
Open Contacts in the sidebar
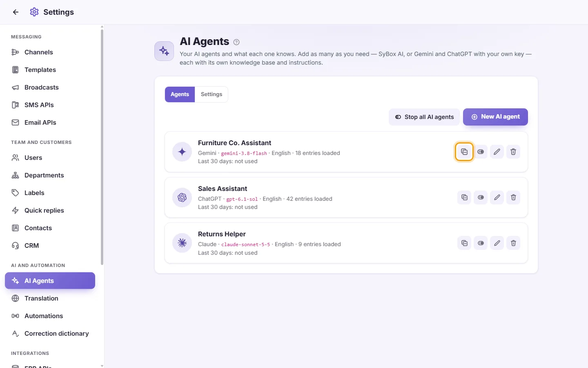[x=50, y=228]
